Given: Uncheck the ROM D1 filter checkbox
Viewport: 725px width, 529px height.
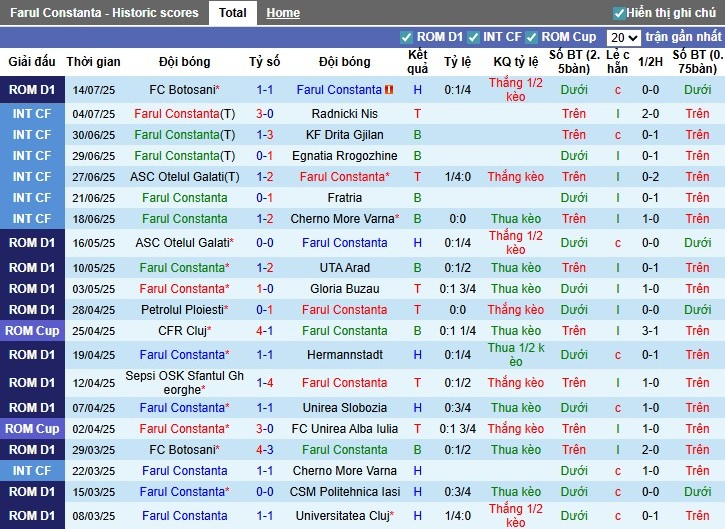Looking at the screenshot, I should pyautogui.click(x=406, y=37).
